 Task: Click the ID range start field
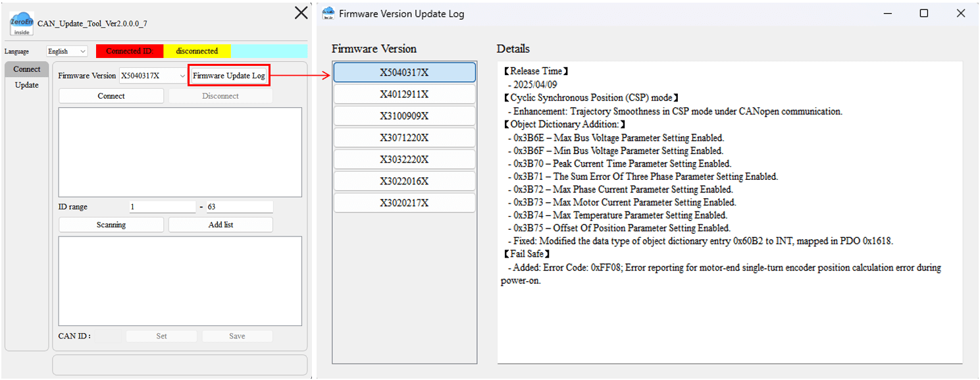coord(162,207)
